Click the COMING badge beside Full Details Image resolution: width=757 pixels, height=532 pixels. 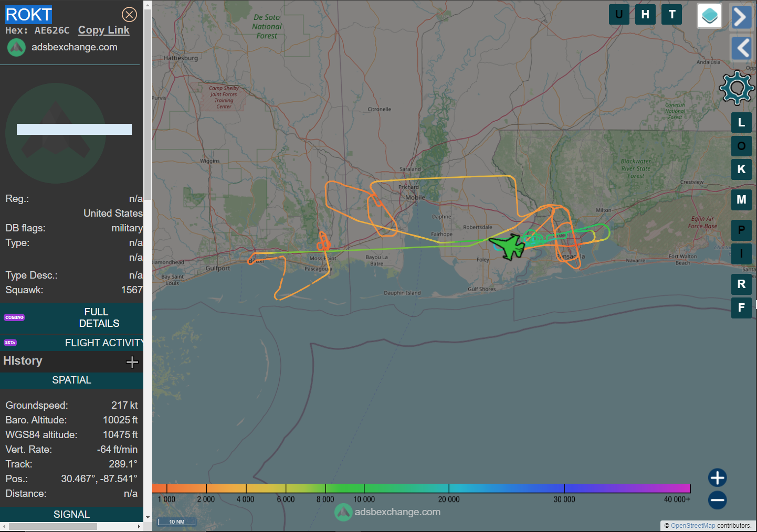point(14,317)
